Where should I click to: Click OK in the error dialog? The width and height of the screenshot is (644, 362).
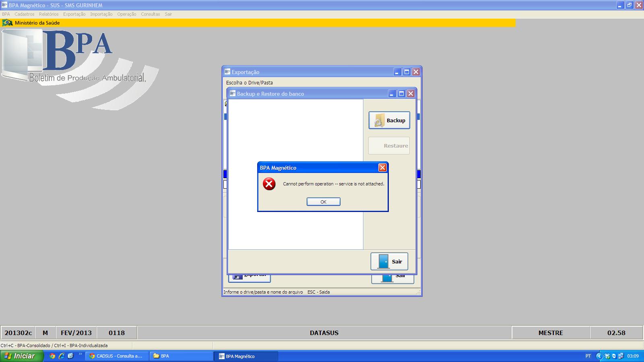pyautogui.click(x=323, y=202)
